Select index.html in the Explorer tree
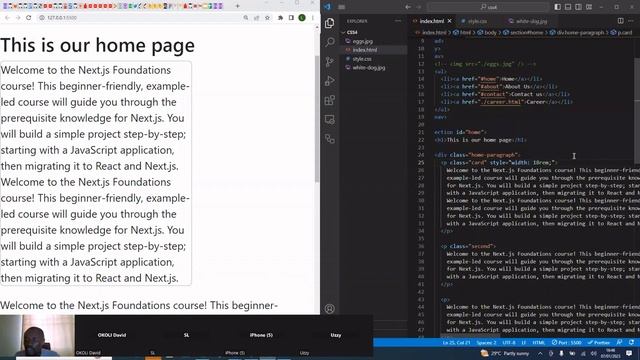This screenshot has width=640, height=360. click(x=364, y=50)
